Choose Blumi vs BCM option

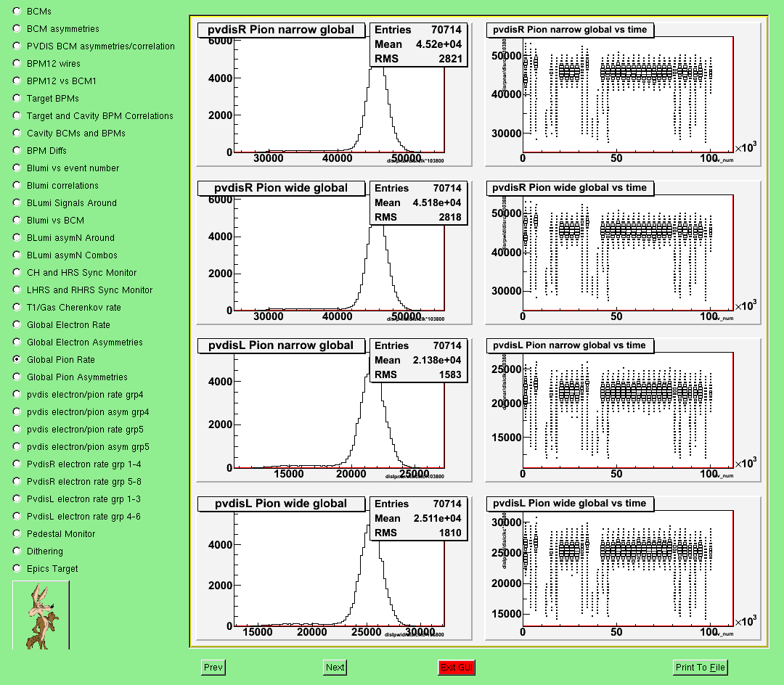[17, 221]
